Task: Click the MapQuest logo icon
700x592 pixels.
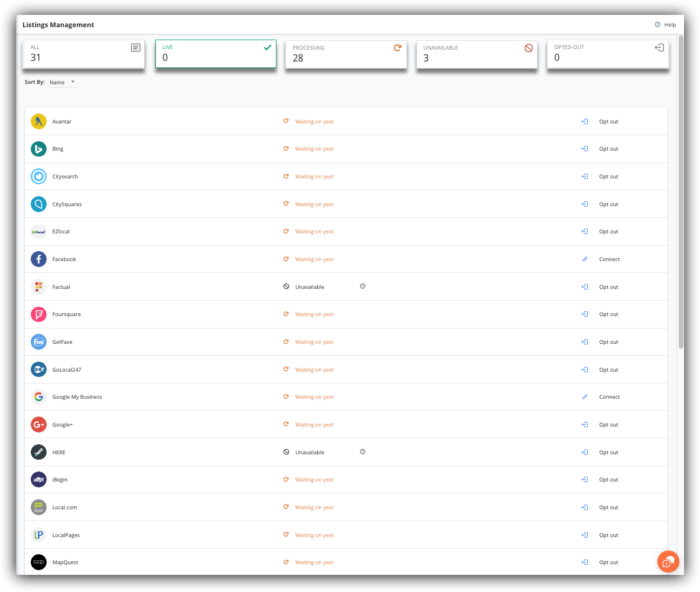Action: (38, 562)
